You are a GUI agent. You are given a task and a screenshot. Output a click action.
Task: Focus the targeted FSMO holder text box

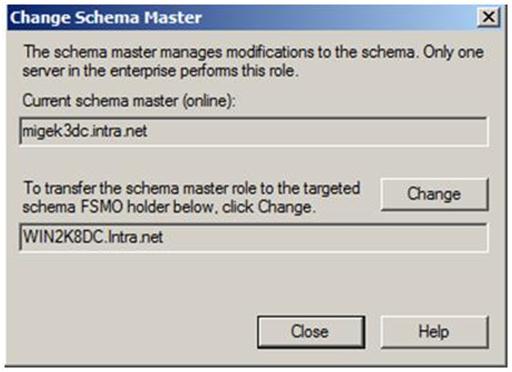[254, 238]
